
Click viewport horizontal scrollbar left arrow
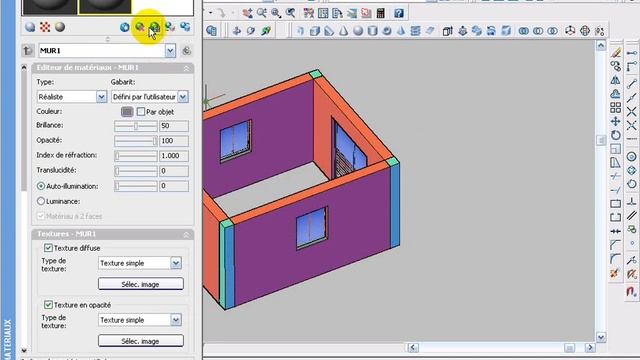coord(413,347)
